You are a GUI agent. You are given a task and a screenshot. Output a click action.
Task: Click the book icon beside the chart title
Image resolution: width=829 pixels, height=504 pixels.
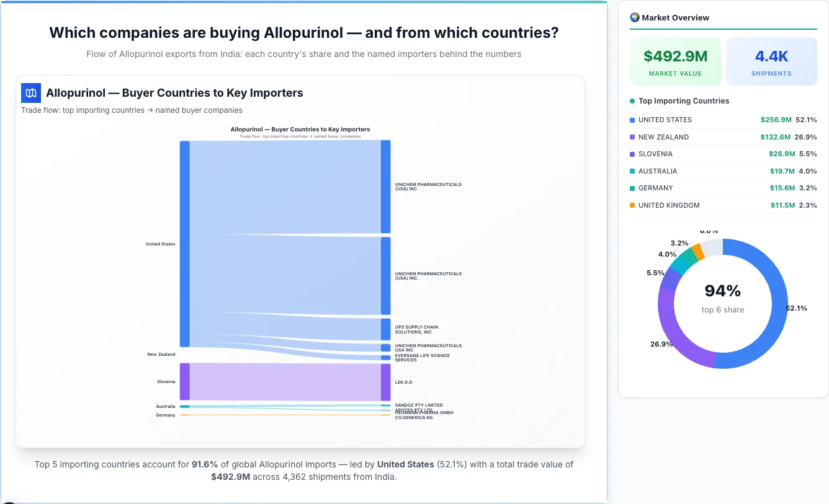coord(30,92)
